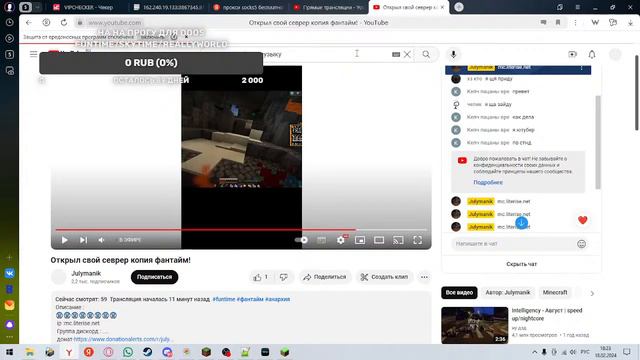Open the on-screen keyboard in search
640x360 pixels.
[396, 54]
